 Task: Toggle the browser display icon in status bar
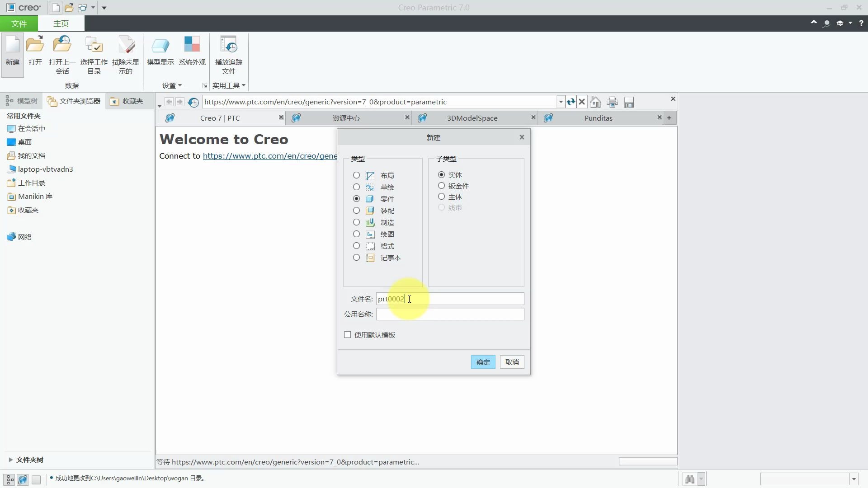pyautogui.click(x=23, y=479)
